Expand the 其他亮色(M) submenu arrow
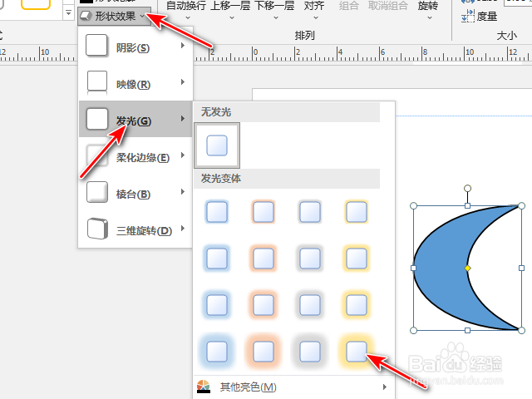The width and height of the screenshot is (532, 399). point(384,387)
